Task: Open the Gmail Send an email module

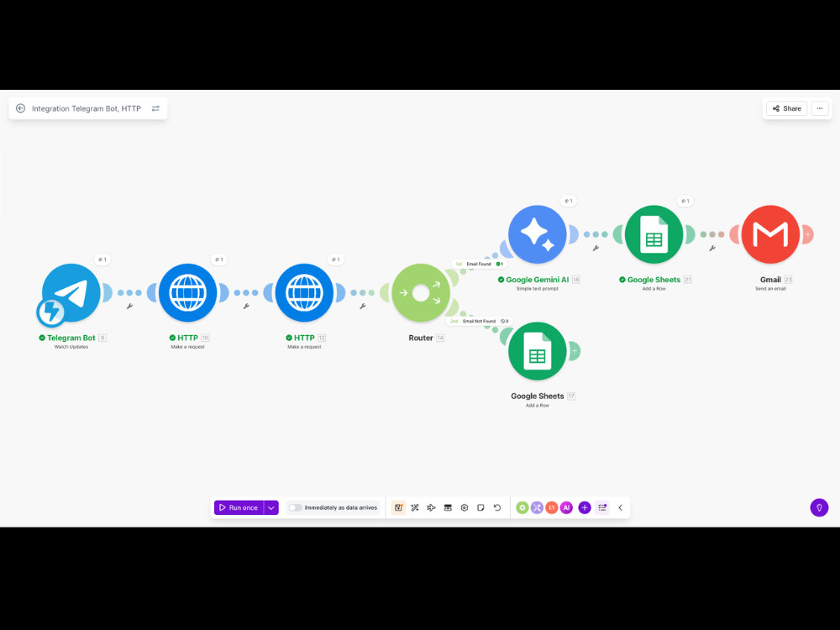Action: 770,234
